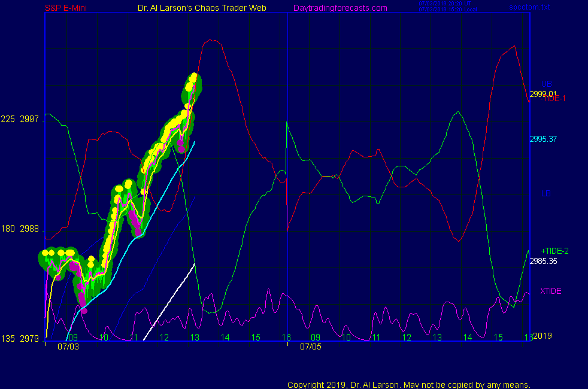The width and height of the screenshot is (588, 389).
Task: Click the 180 2988 price axis label
Action: click(20, 229)
